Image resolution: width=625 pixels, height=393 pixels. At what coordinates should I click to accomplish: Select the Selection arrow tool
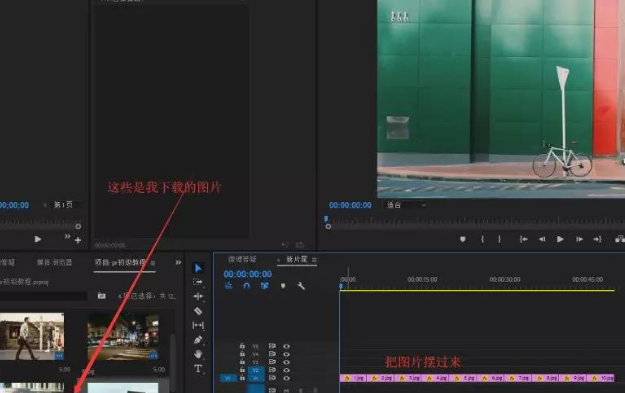(x=198, y=268)
